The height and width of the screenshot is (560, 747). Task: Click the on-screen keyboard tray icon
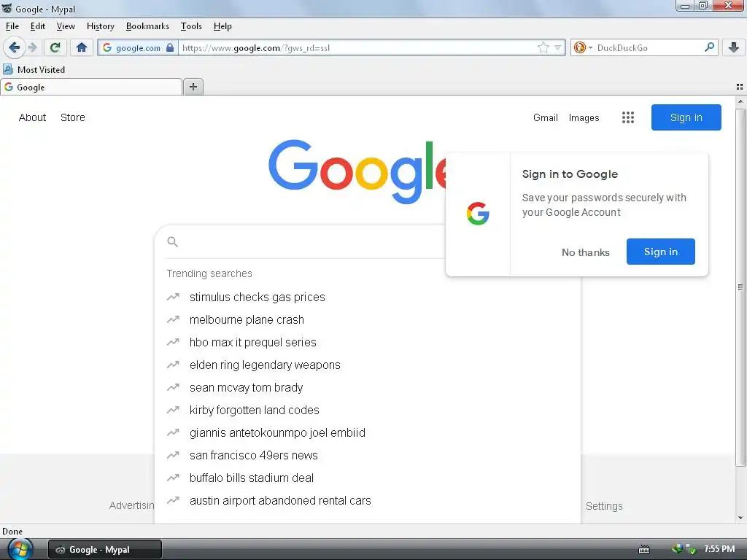tap(644, 550)
